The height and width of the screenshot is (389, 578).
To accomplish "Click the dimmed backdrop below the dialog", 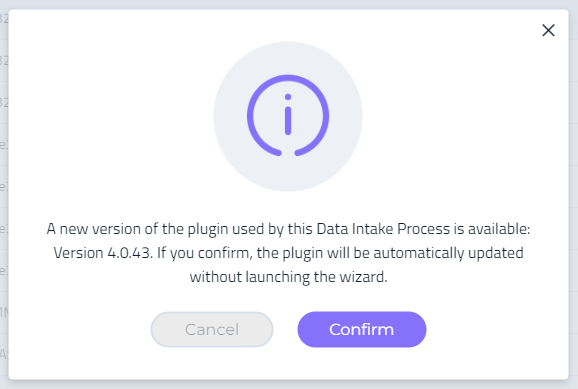I will pyautogui.click(x=289, y=385).
